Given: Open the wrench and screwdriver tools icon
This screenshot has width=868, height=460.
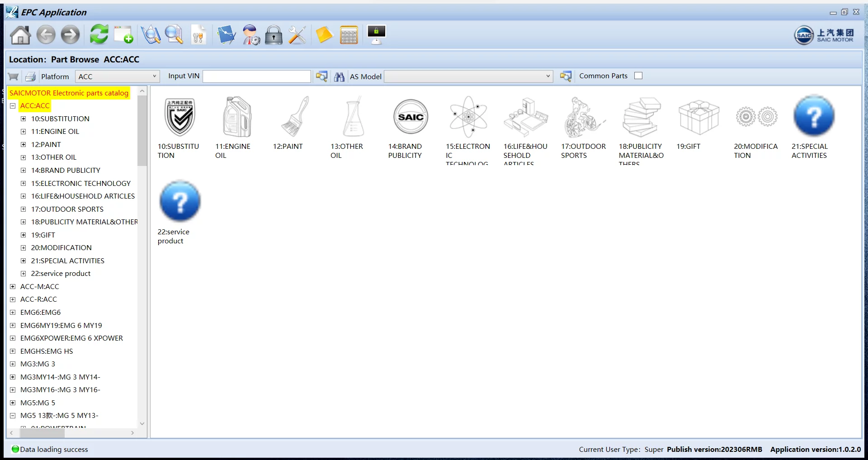Looking at the screenshot, I should (x=297, y=35).
